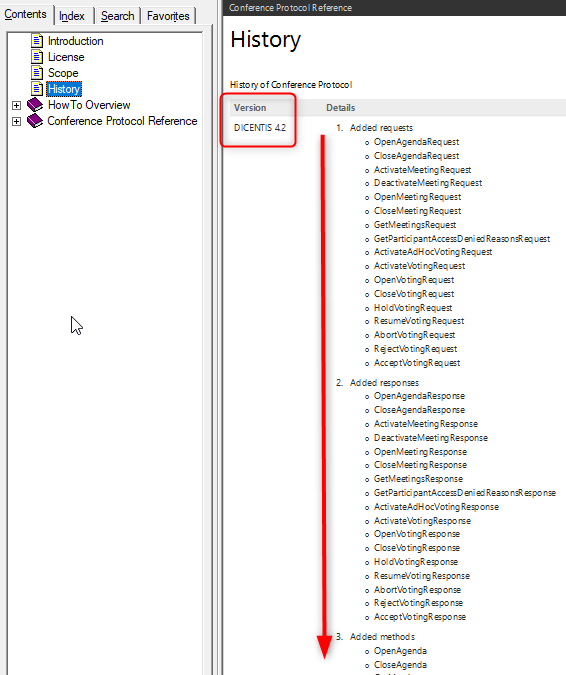Switch to the Index tab
Image resolution: width=566 pixels, height=675 pixels.
[73, 16]
